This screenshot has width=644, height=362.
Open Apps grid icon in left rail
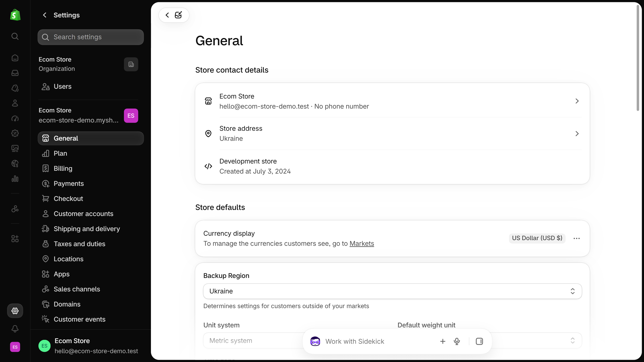(x=15, y=239)
